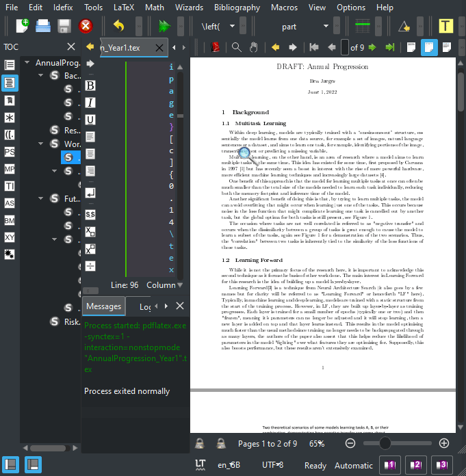
Task: Go to the next PDF page with the green arrow
Action: 372,47
